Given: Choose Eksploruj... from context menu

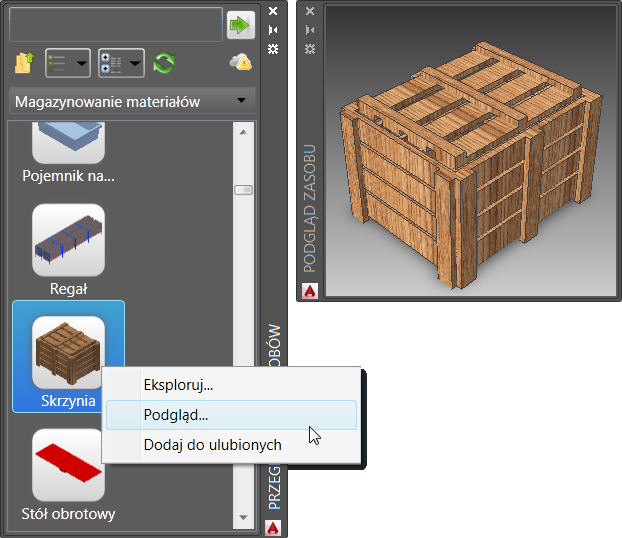Looking at the screenshot, I should pyautogui.click(x=231, y=385).
